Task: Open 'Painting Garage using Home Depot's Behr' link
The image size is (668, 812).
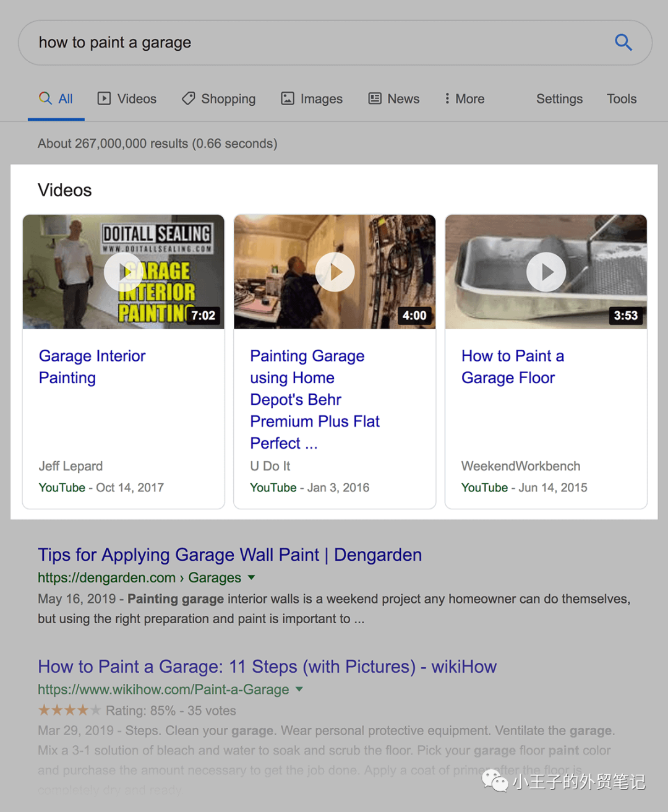Action: [x=315, y=400]
